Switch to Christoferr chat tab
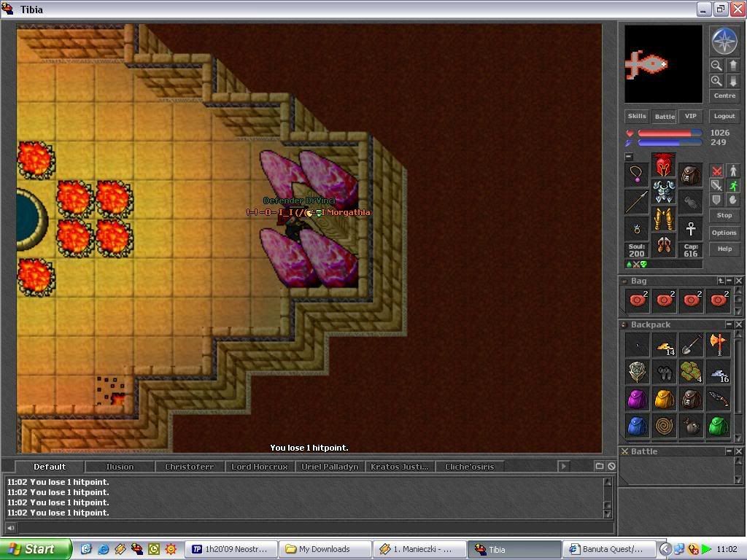 point(189,467)
